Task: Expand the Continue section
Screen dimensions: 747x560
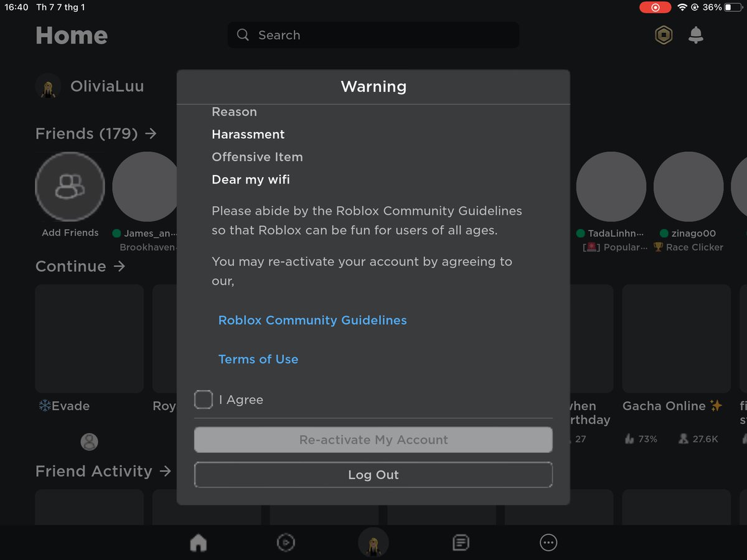Action: (80, 266)
